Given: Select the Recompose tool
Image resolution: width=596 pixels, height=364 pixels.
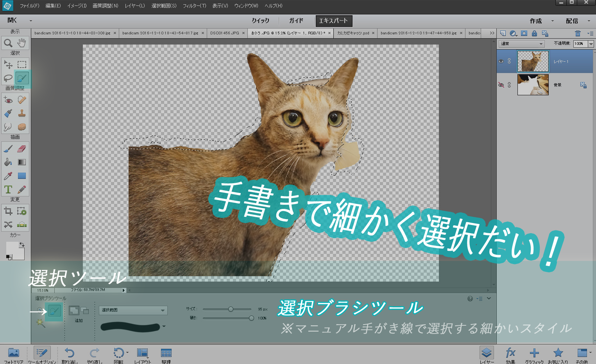Looking at the screenshot, I should (x=22, y=211).
